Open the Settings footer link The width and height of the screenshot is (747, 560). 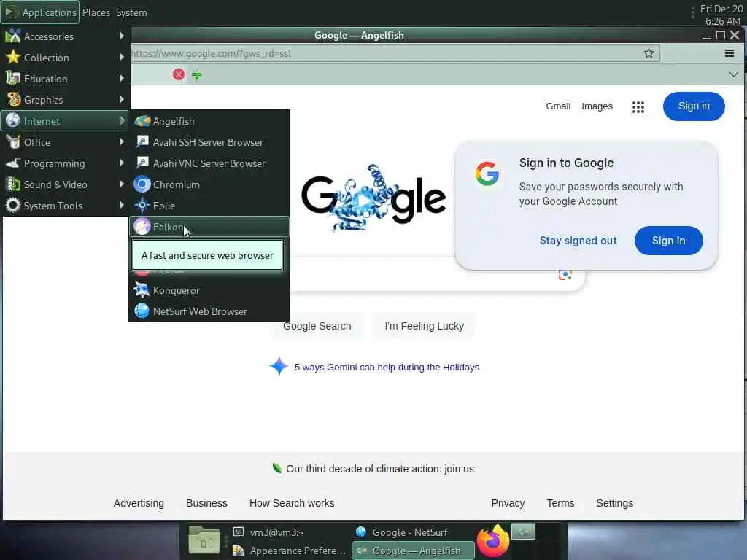point(614,503)
